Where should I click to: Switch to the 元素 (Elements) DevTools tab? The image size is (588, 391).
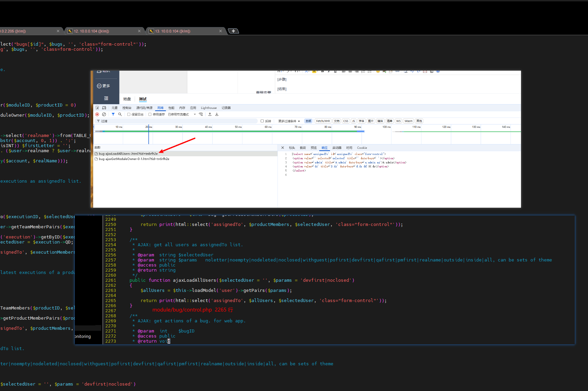(x=115, y=108)
